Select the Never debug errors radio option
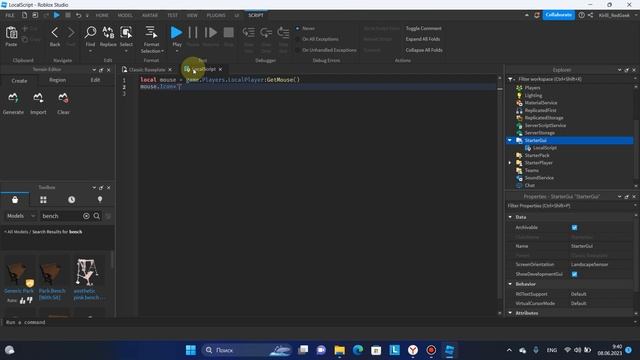 pos(298,29)
